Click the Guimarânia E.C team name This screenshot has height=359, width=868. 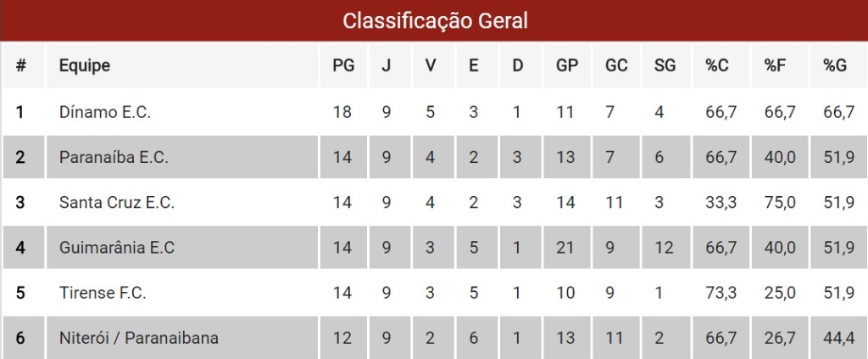(x=117, y=248)
